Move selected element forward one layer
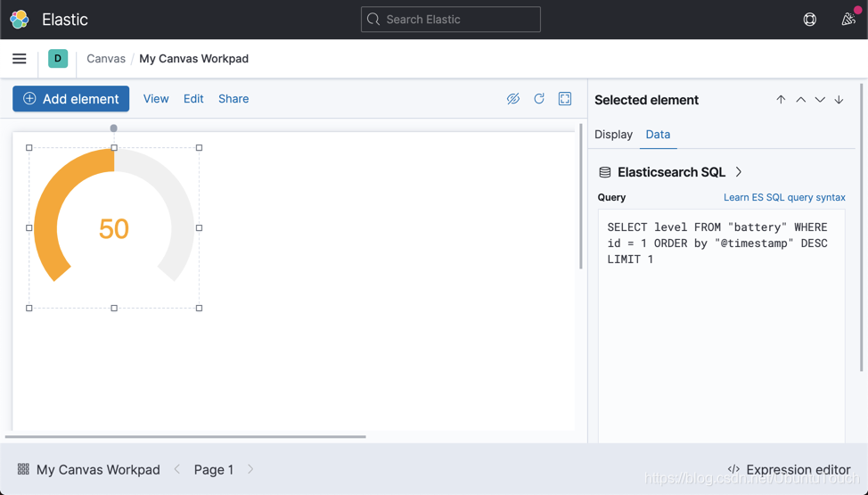 click(800, 100)
